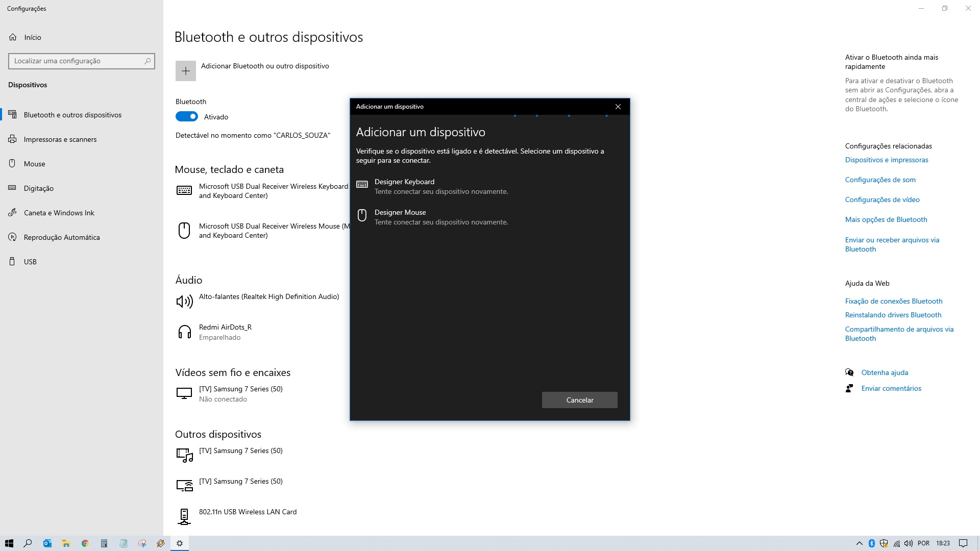The image size is (980, 551).
Task: Click the Bluetooth tray icon
Action: (872, 543)
